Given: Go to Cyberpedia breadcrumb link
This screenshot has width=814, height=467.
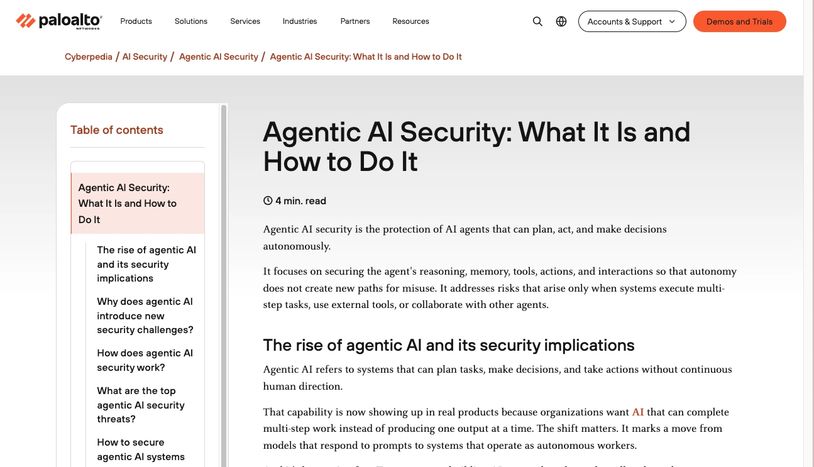Looking at the screenshot, I should coord(88,57).
